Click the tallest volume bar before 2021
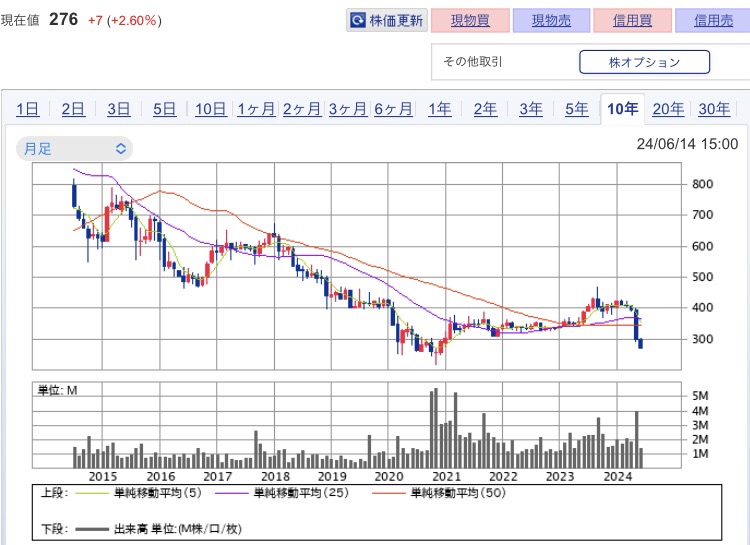The width and height of the screenshot is (750, 545). tap(436, 428)
